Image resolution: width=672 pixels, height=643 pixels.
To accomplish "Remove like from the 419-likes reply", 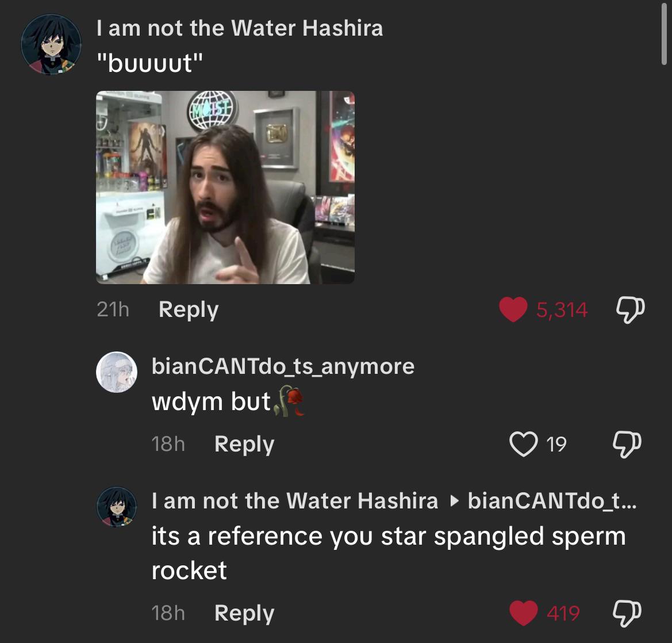I will point(523,613).
